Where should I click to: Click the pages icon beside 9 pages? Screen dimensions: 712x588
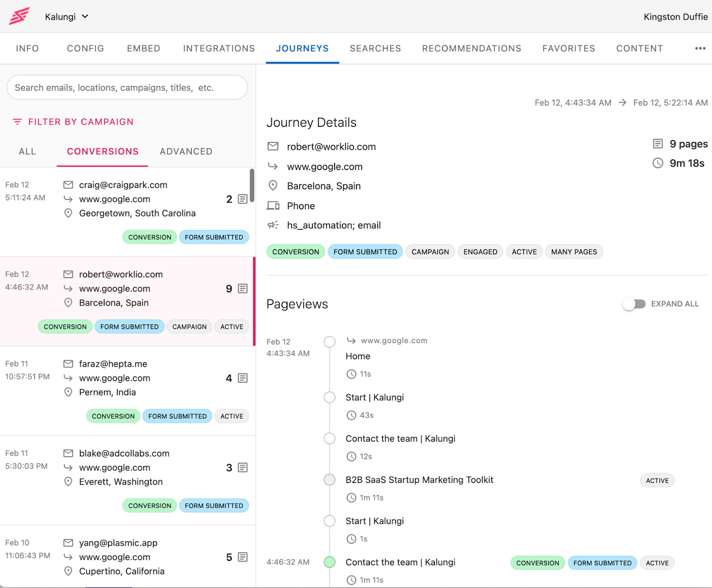coord(658,144)
